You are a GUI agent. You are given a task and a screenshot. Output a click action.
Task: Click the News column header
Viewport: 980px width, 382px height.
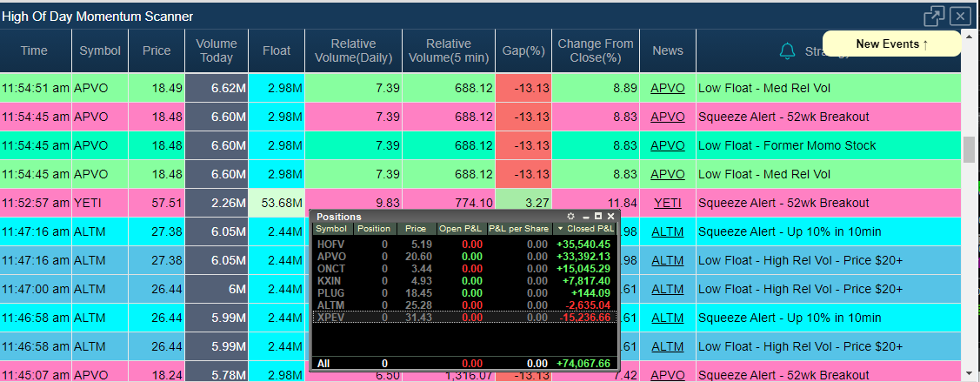tap(668, 50)
